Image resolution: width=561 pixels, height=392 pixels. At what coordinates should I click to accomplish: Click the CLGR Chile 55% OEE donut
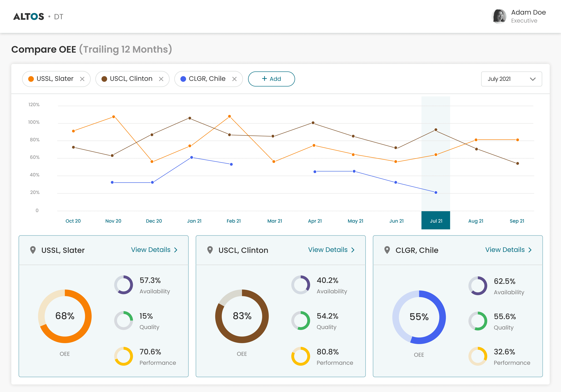[x=419, y=317]
